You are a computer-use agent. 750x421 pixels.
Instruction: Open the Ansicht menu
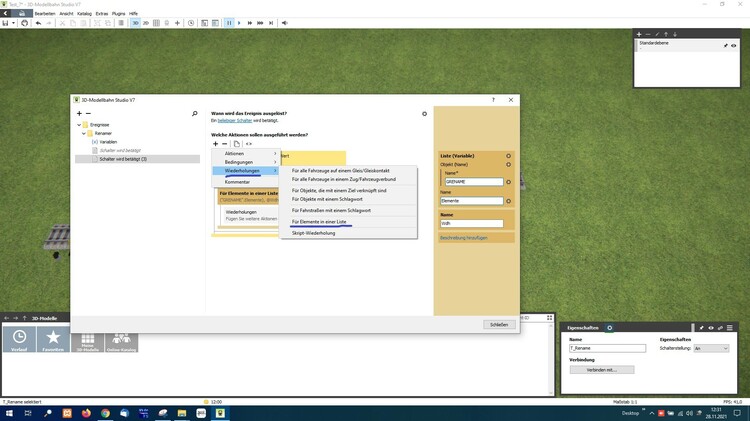66,13
